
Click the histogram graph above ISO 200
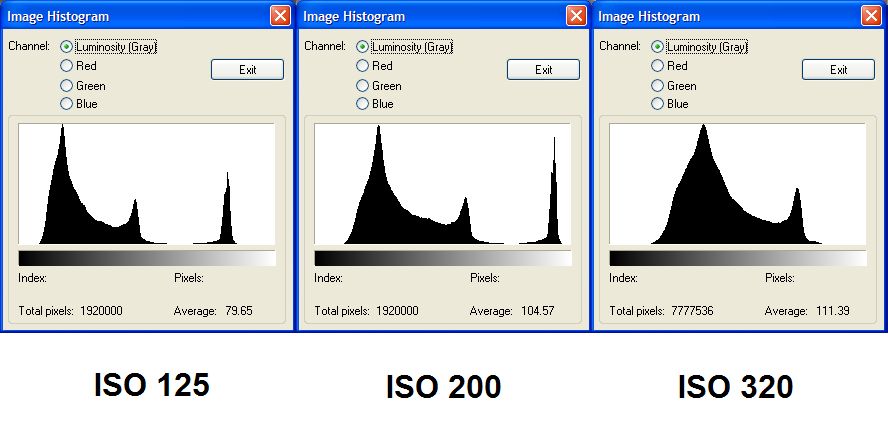442,184
